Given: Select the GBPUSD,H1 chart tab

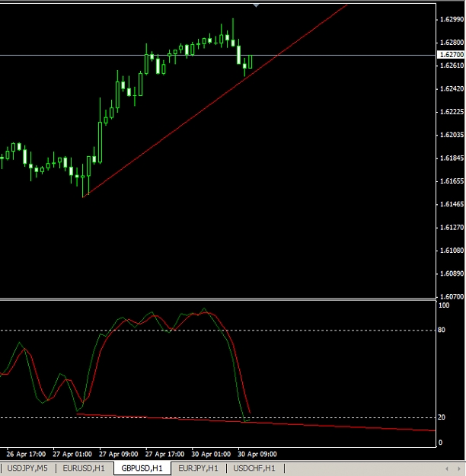Looking at the screenshot, I should 142,468.
